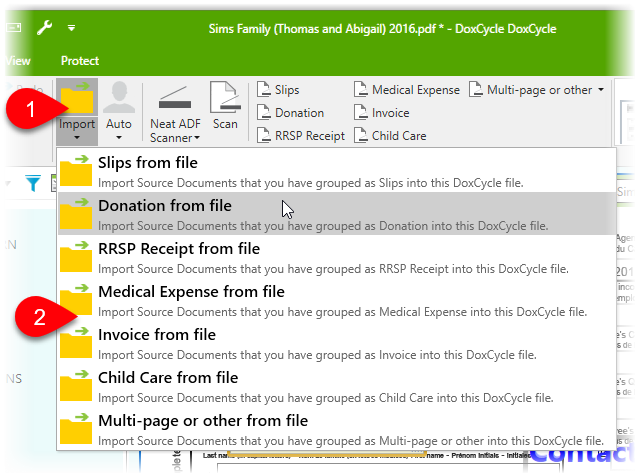Choose Invoice from file menu entry
The height and width of the screenshot is (474, 640).
point(336,343)
